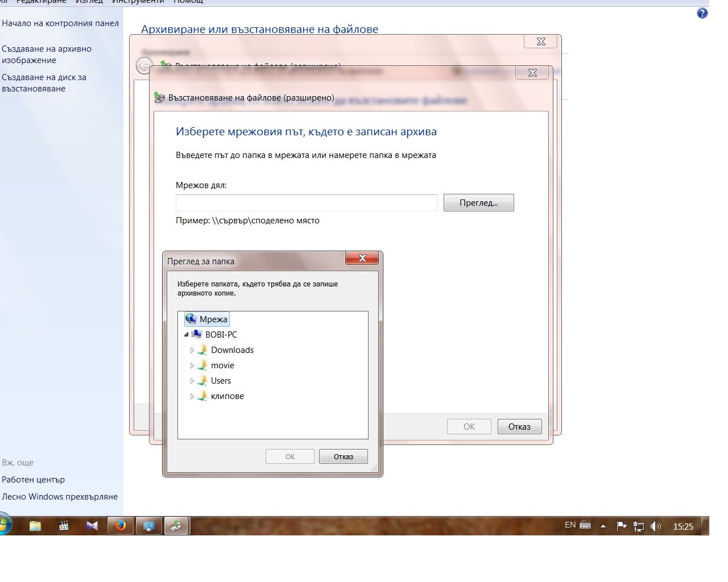Show hidden system tray icons

603,526
